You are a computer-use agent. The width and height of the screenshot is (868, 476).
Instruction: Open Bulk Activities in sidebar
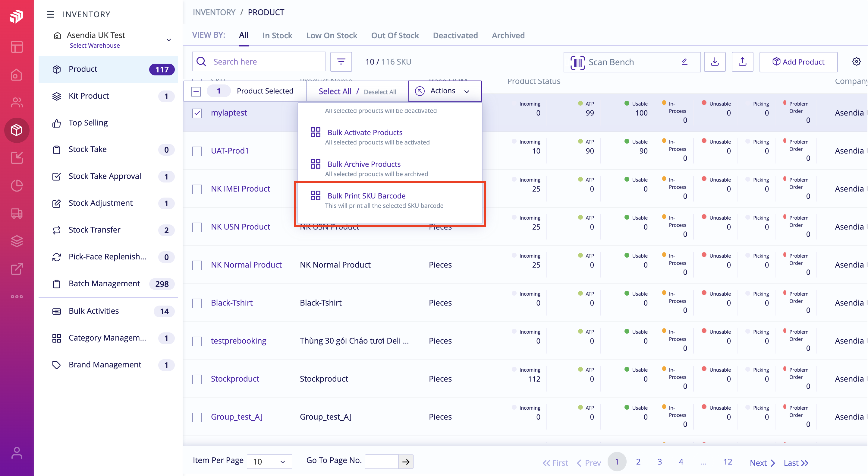(108, 311)
